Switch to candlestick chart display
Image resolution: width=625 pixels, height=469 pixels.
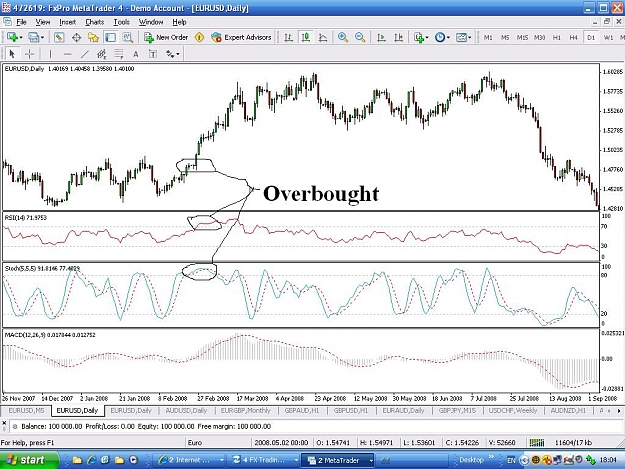(306, 37)
